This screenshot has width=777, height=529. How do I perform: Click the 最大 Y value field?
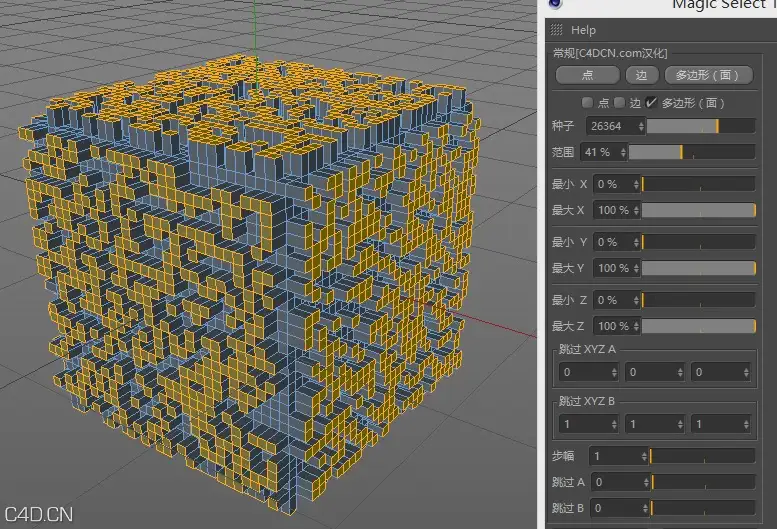point(612,268)
